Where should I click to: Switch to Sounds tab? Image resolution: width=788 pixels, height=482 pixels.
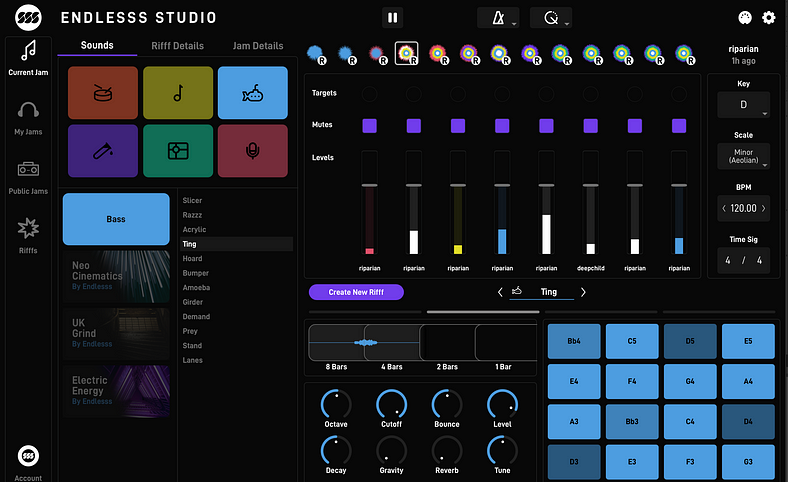pyautogui.click(x=97, y=45)
